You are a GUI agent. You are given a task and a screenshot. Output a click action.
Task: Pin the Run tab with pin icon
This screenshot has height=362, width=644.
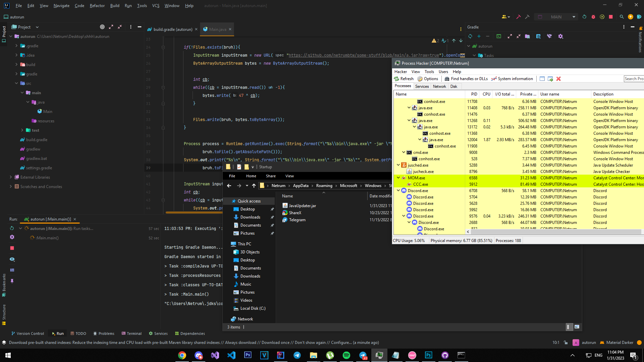(12, 281)
